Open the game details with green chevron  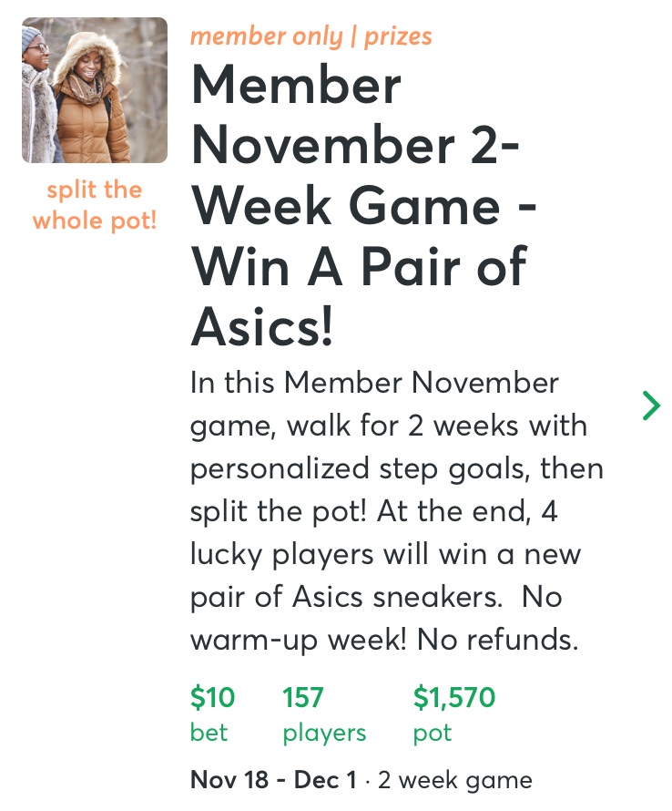[651, 405]
